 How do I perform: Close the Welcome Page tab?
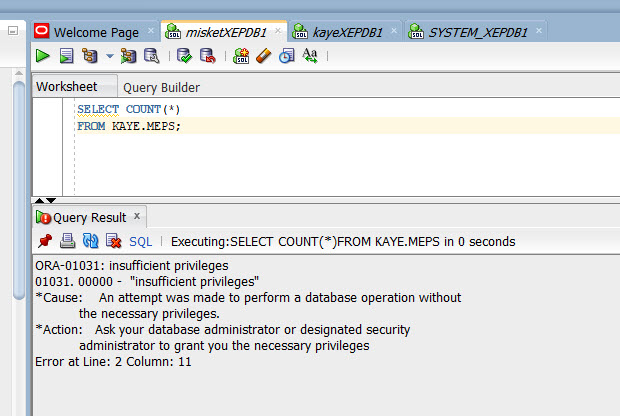pyautogui.click(x=151, y=31)
